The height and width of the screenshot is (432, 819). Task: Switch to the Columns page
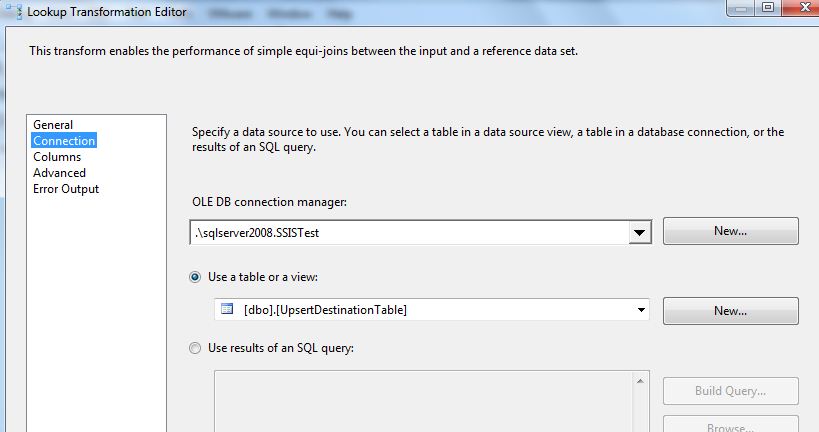click(57, 157)
